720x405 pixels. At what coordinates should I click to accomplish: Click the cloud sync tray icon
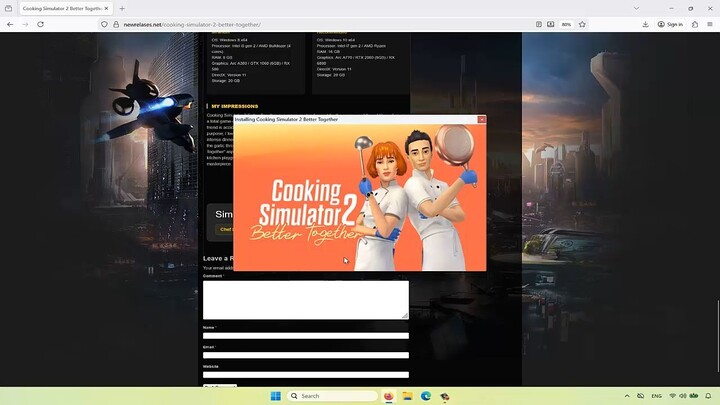[x=641, y=396]
